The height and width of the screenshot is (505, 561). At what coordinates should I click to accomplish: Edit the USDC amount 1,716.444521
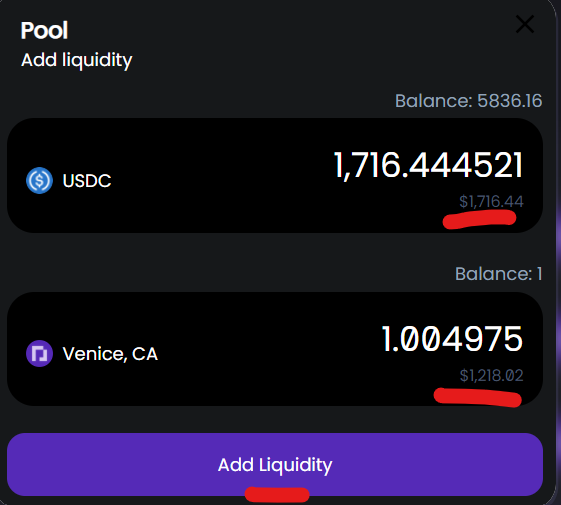(428, 165)
